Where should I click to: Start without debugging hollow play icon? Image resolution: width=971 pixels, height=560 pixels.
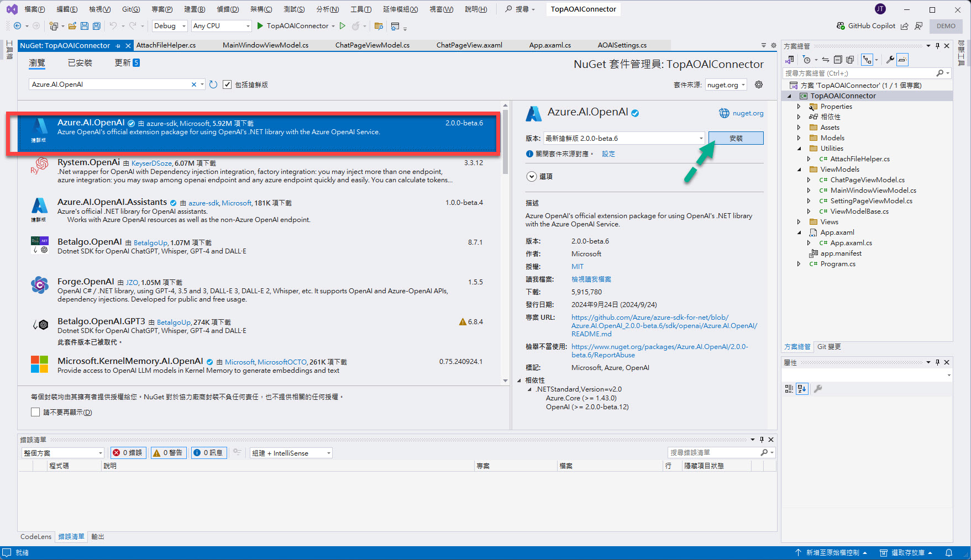click(343, 26)
